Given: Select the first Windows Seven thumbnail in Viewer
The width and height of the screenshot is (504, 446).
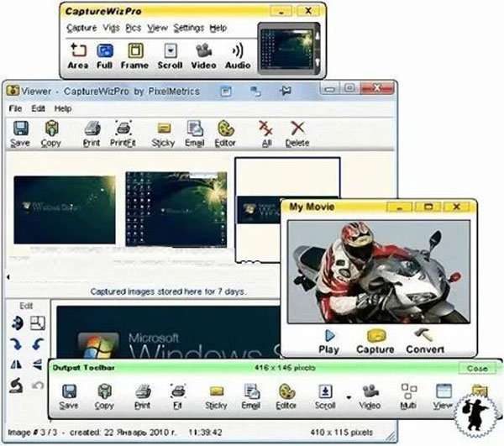Looking at the screenshot, I should click(65, 209).
